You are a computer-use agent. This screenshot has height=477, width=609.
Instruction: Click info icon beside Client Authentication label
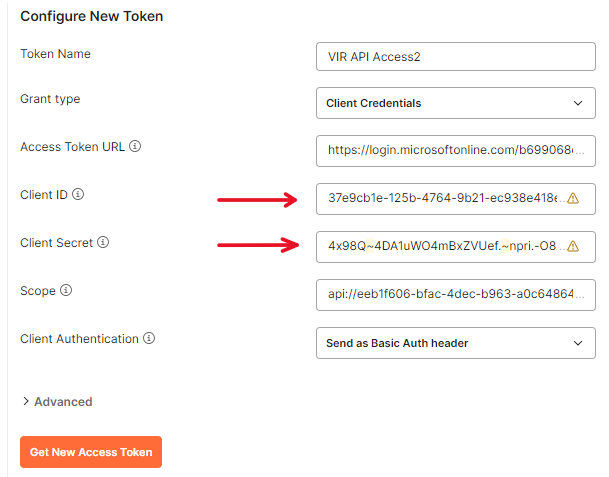(x=149, y=339)
